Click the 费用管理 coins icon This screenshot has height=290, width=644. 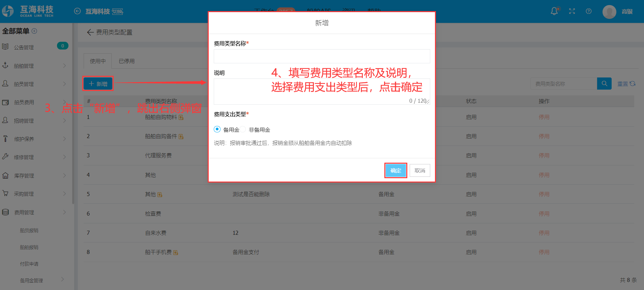(5, 212)
